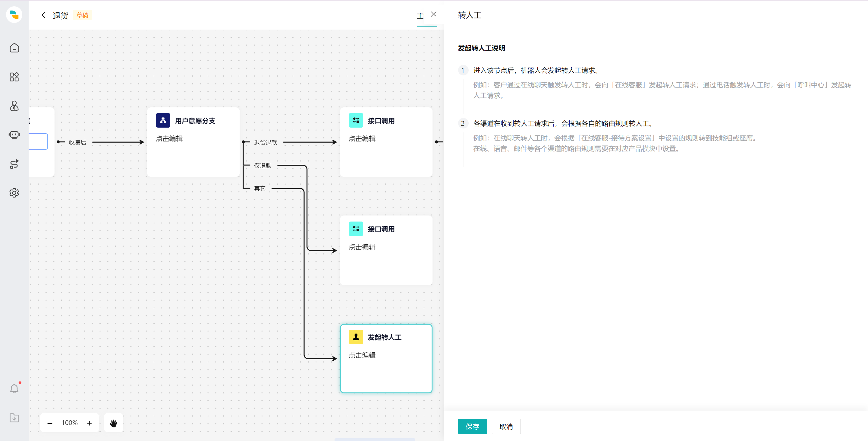Click the canvas horizontal scrollbar

(x=375, y=439)
